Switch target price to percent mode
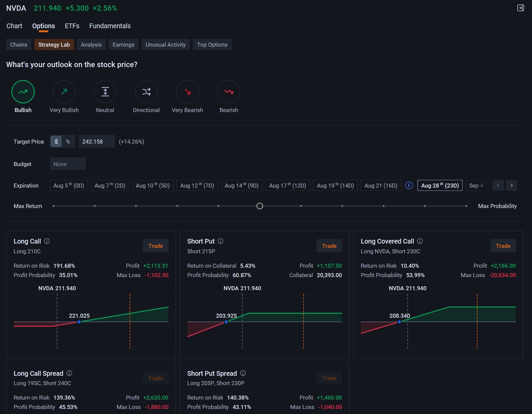Viewport: 532px width, 414px height. tap(68, 142)
